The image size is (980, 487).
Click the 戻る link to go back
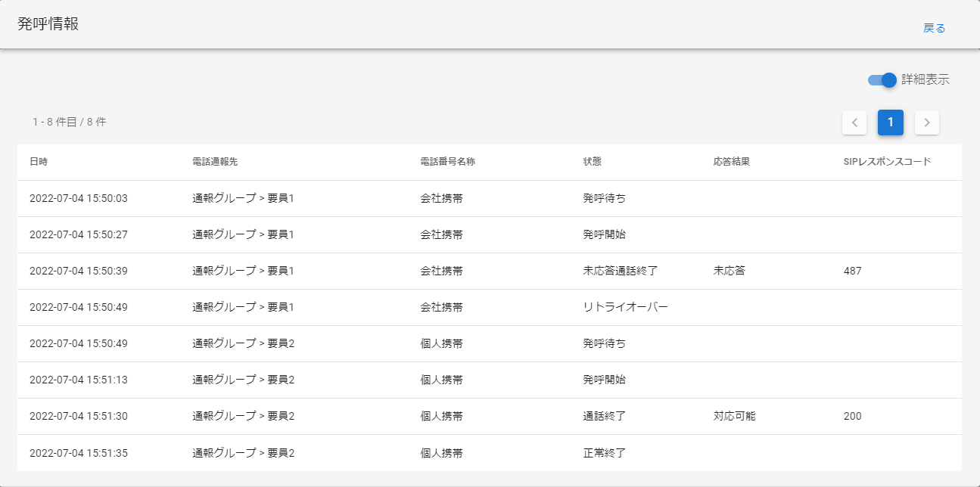934,28
